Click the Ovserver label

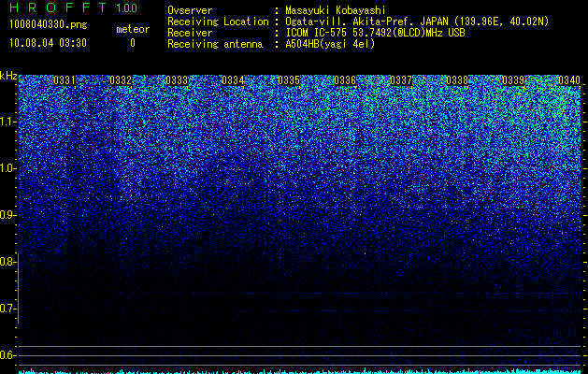click(x=190, y=10)
